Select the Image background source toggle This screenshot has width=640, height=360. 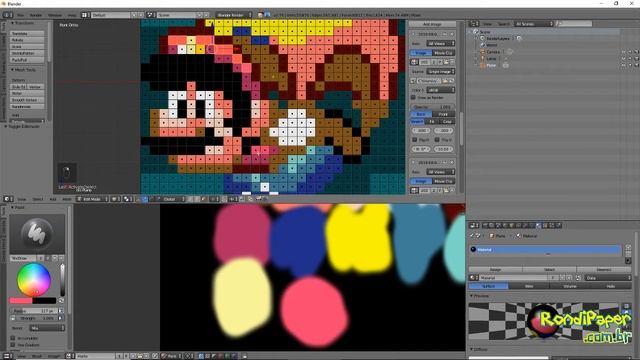pyautogui.click(x=421, y=53)
